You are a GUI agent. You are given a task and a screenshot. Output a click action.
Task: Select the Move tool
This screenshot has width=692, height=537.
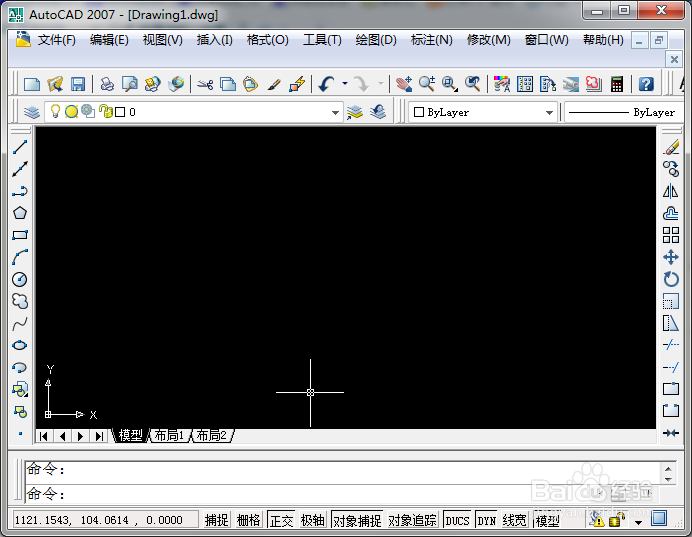671,257
